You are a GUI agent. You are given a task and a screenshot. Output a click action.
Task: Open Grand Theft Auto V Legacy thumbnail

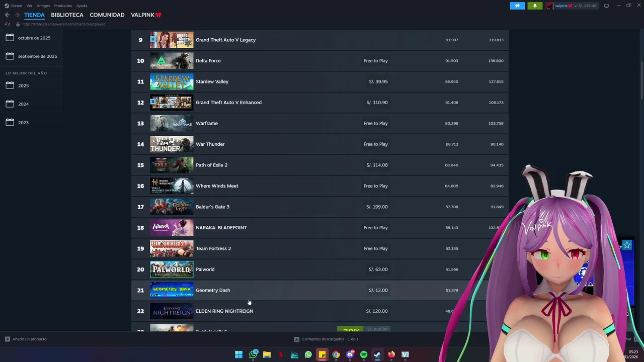(x=172, y=40)
